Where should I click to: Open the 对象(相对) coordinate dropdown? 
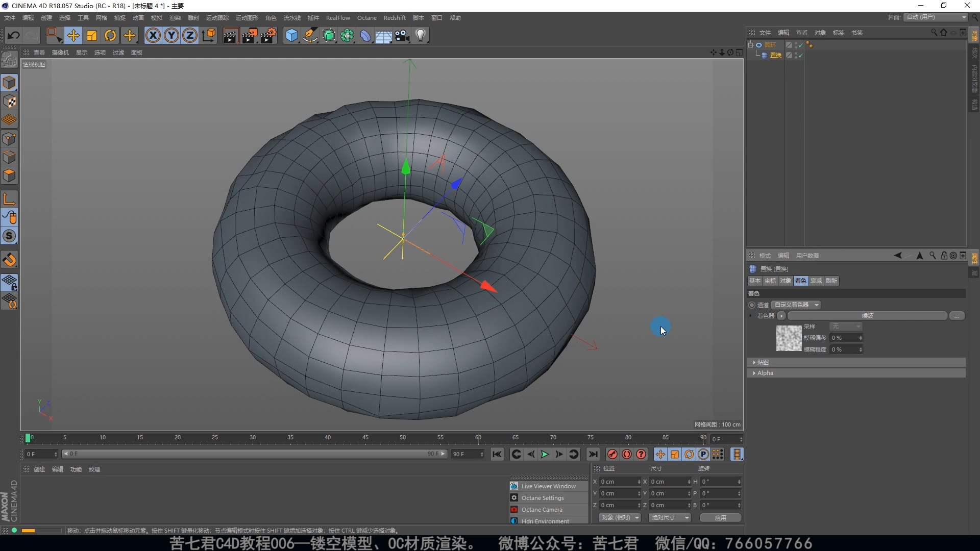click(x=620, y=517)
